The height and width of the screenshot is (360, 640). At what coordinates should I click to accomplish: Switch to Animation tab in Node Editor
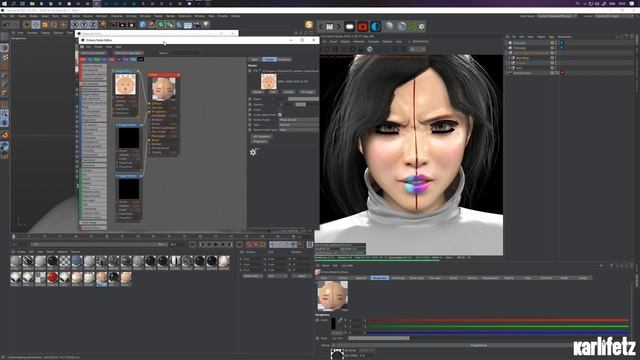coord(284,60)
